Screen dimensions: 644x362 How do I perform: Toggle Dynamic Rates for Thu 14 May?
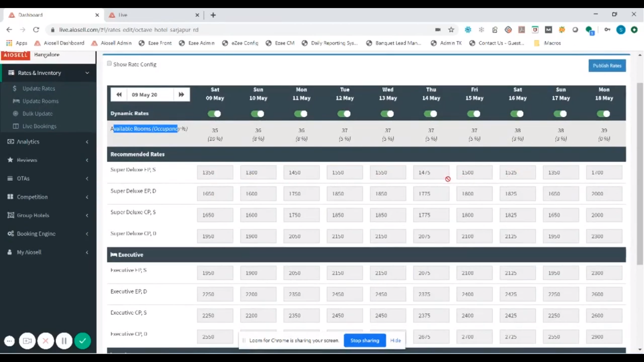pos(431,114)
